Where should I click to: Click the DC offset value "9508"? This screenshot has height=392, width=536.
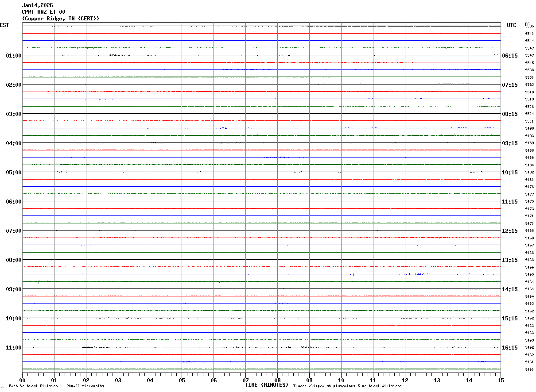tap(529, 107)
